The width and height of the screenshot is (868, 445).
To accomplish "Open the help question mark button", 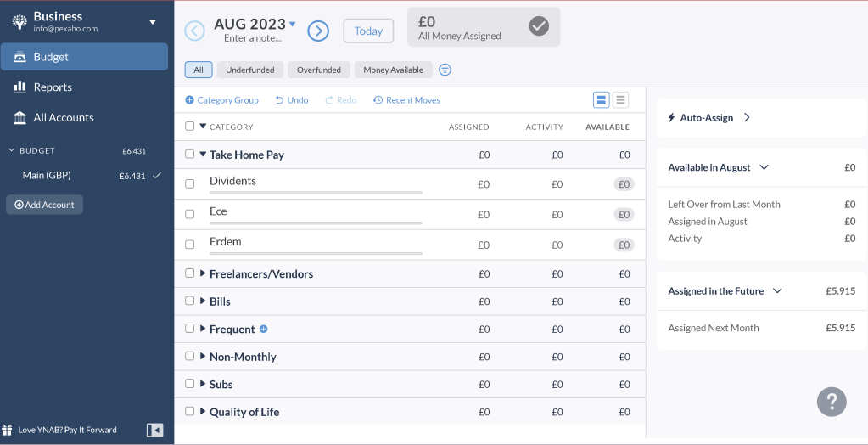I will pos(832,401).
